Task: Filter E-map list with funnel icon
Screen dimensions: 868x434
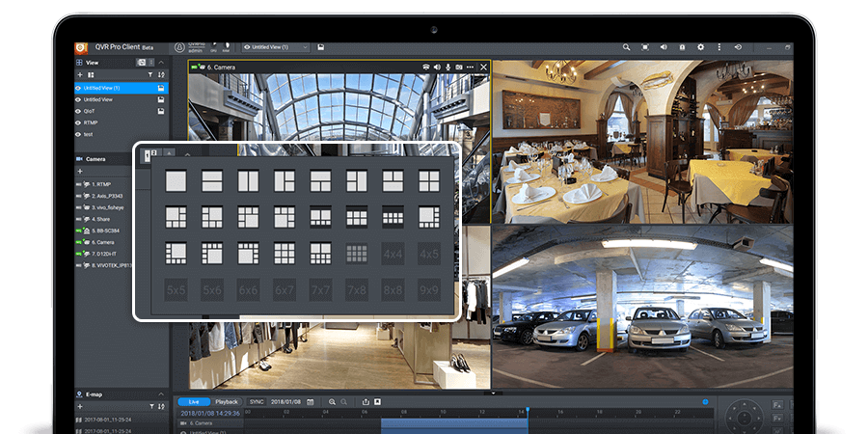Action: [x=150, y=406]
